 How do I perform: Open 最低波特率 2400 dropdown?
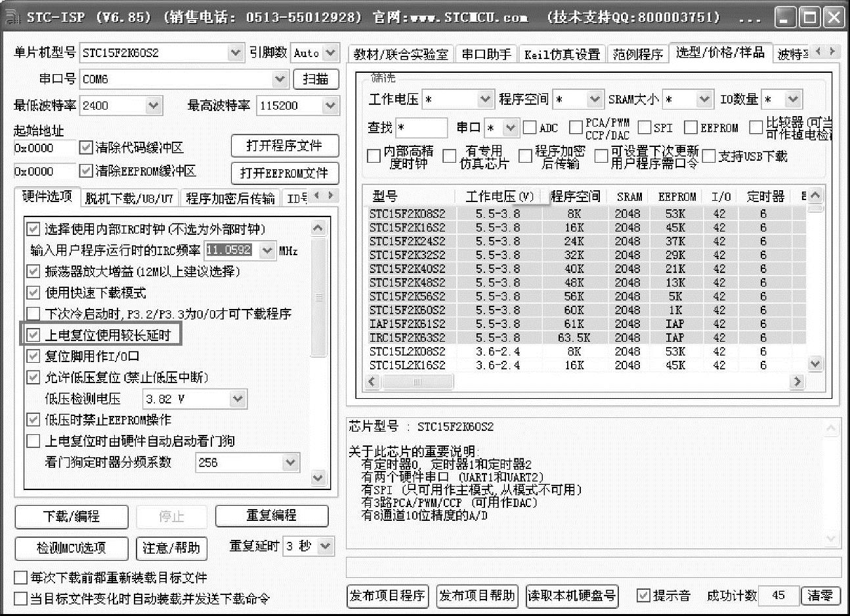154,105
